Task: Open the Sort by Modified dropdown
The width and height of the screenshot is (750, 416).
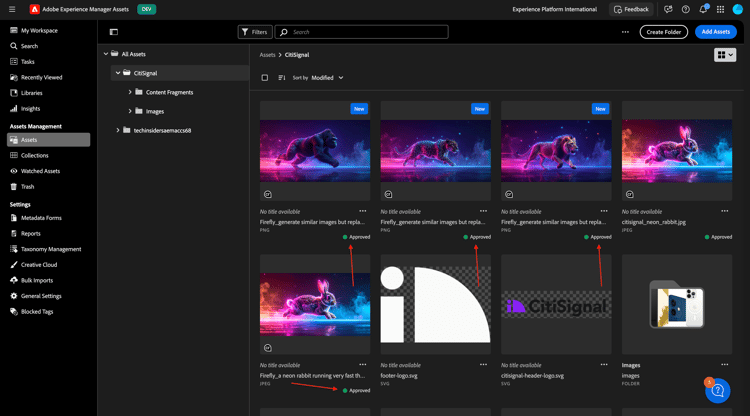Action: click(326, 77)
